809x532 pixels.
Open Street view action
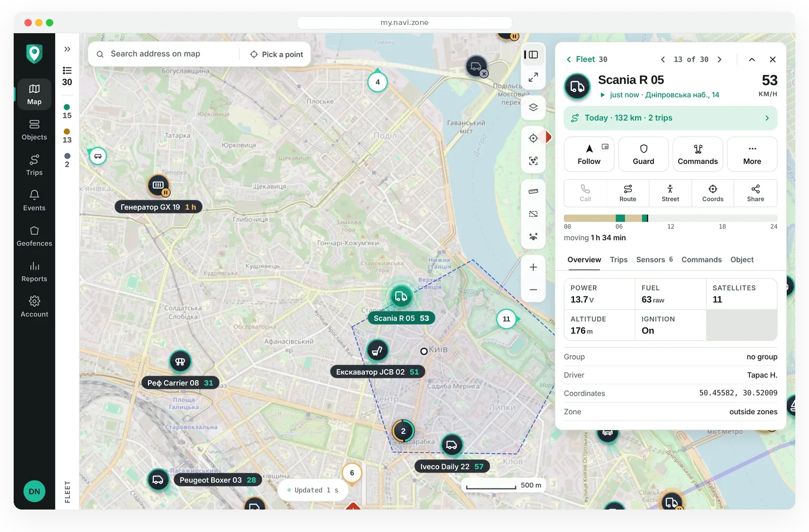point(670,193)
